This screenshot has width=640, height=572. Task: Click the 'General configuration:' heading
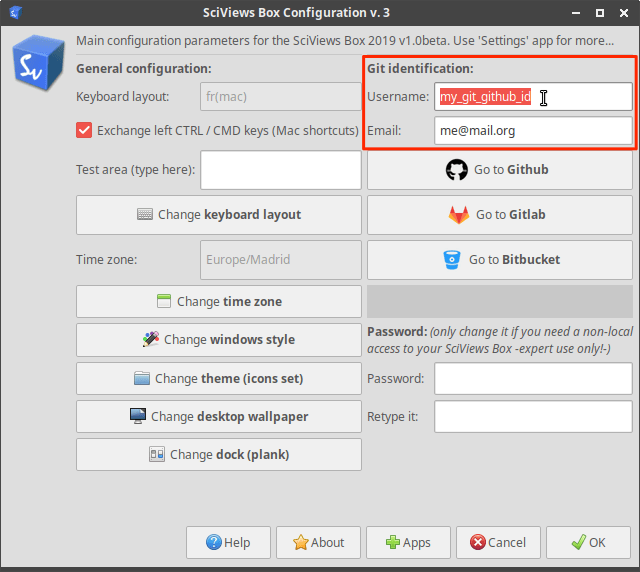point(144,69)
